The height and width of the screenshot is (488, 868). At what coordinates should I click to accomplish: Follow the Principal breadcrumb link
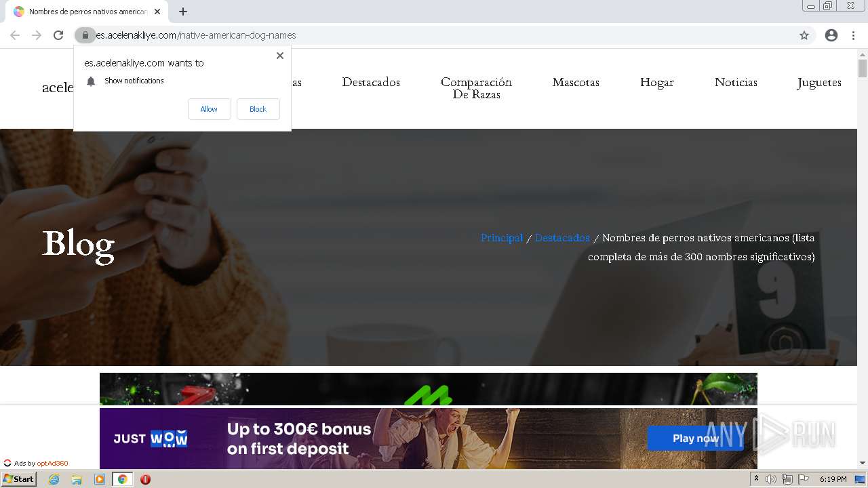(502, 238)
